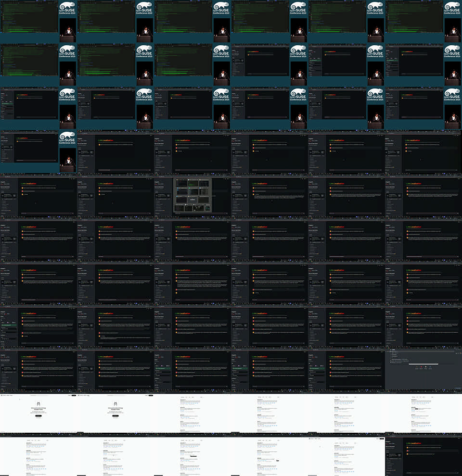The height and width of the screenshot is (476, 462).
Task: Open the thumbnail showing the window-overview grid
Action: (x=192, y=195)
